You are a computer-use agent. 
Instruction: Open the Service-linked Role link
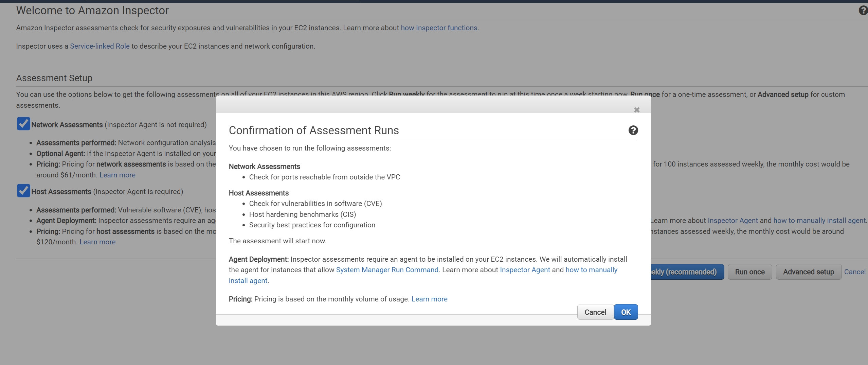[x=100, y=46]
